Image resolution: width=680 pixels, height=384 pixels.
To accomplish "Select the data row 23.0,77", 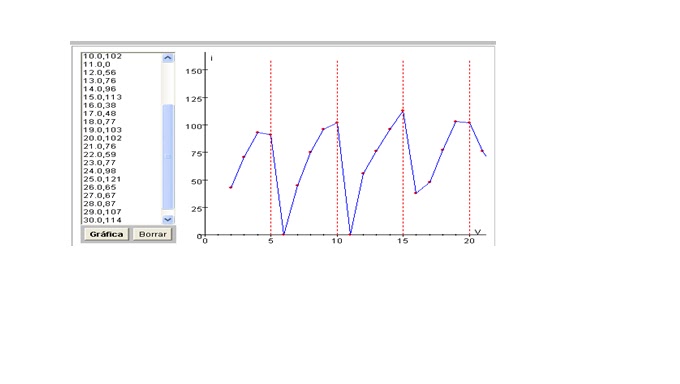I will pyautogui.click(x=99, y=163).
